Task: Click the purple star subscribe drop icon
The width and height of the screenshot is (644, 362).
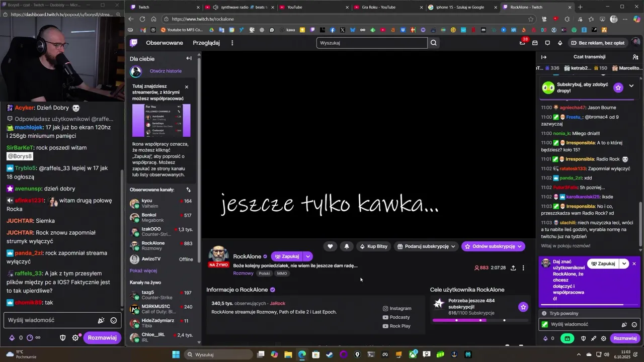Action: coord(618,87)
